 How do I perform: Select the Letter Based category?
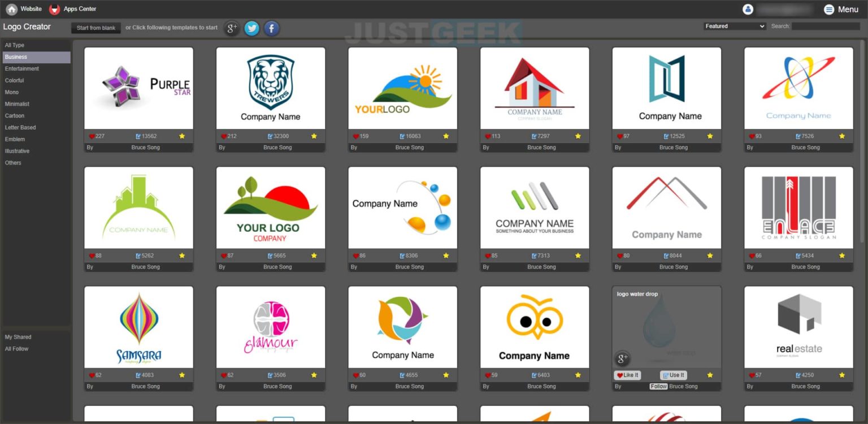point(36,128)
